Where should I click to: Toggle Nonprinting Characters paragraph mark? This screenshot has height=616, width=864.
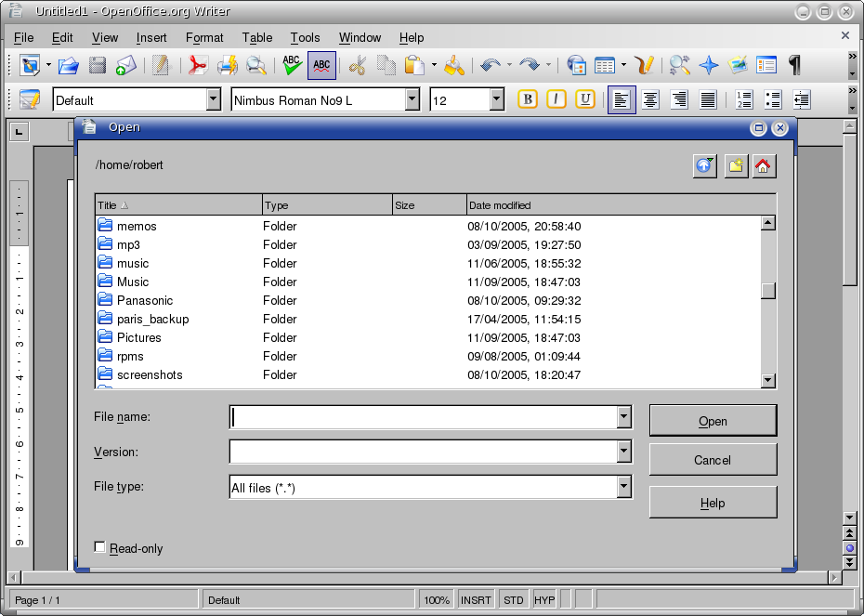click(794, 66)
